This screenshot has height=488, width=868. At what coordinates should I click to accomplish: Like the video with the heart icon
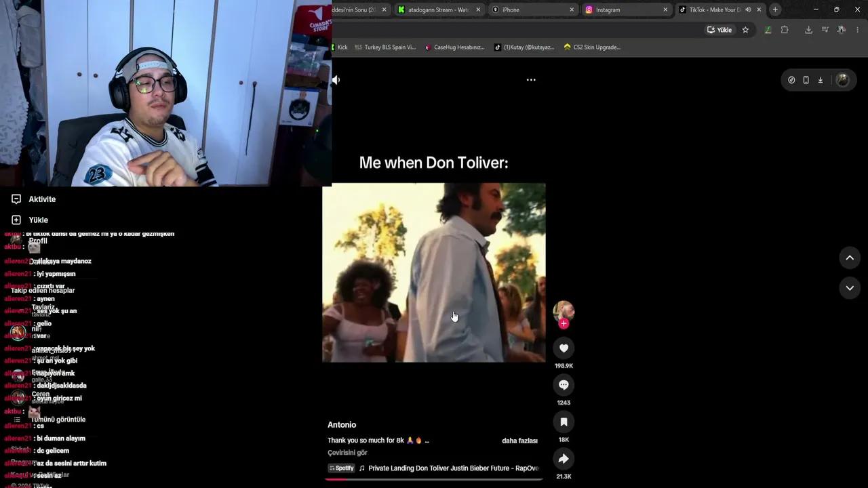(x=564, y=348)
